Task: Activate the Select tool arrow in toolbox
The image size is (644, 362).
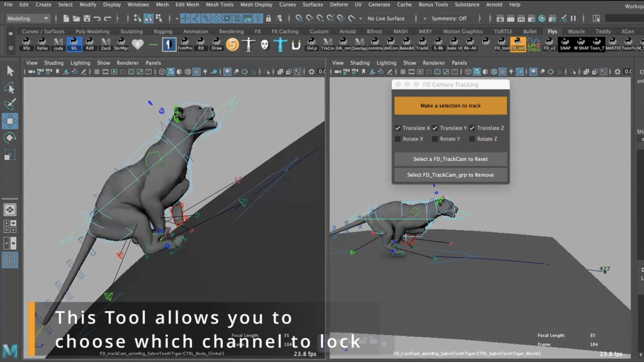Action: 10,71
